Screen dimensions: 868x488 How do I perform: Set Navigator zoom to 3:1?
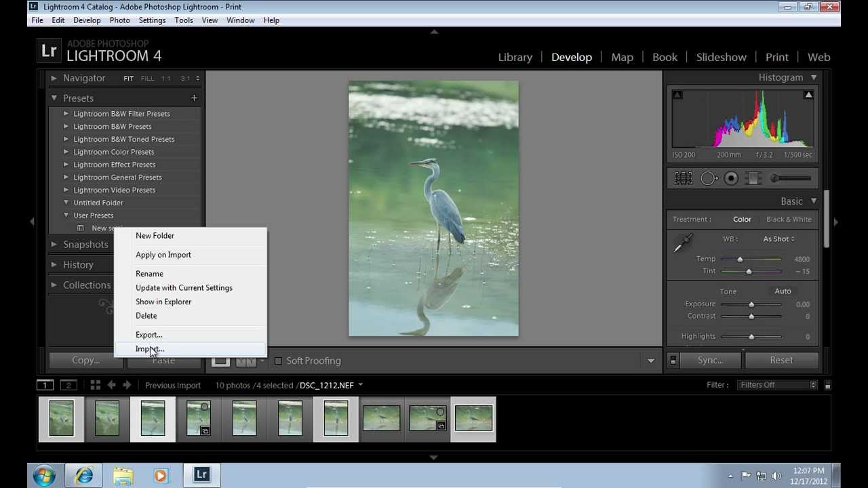(185, 79)
